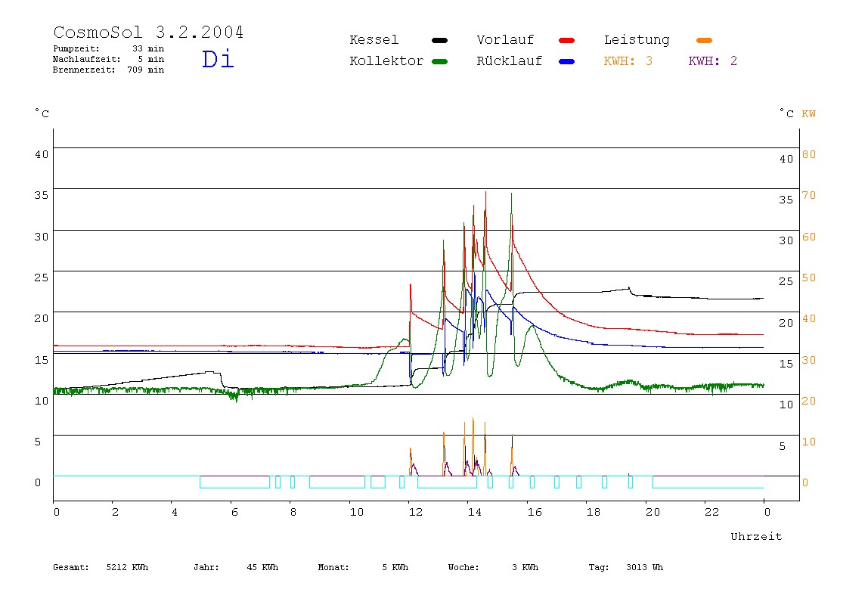Click the left axis '°C' unit label
The image size is (868, 614).
click(42, 113)
